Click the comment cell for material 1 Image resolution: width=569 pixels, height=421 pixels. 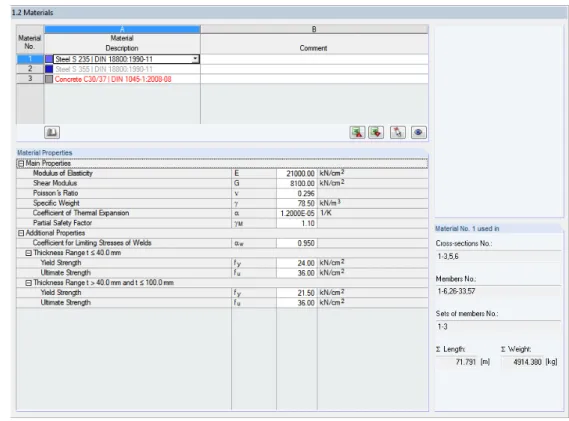314,59
